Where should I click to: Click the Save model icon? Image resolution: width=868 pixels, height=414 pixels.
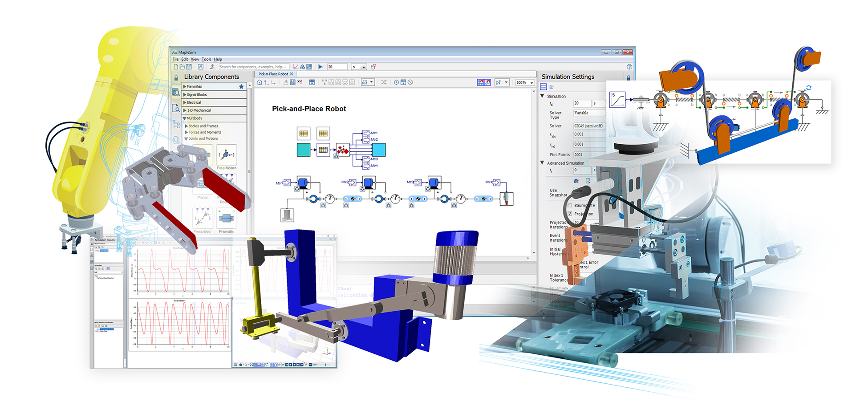[x=189, y=67]
